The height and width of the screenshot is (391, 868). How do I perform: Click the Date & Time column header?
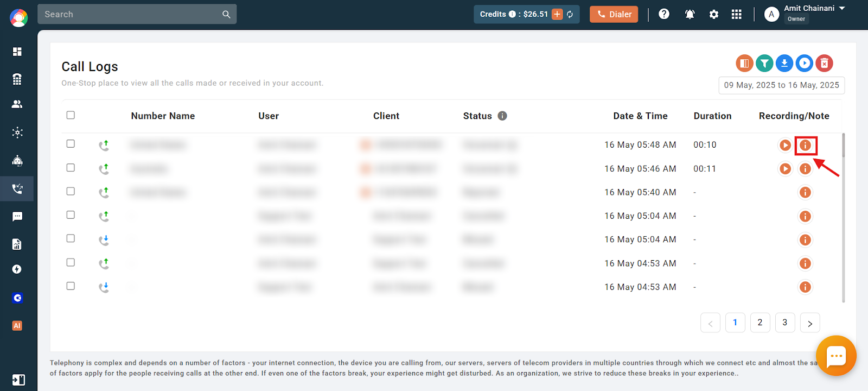(640, 116)
